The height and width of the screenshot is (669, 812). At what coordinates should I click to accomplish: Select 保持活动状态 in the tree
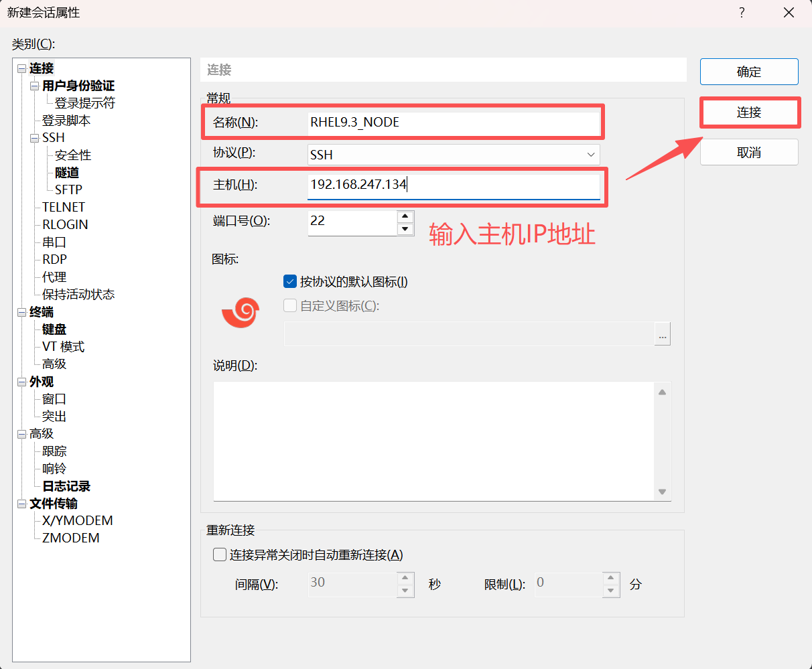[78, 295]
